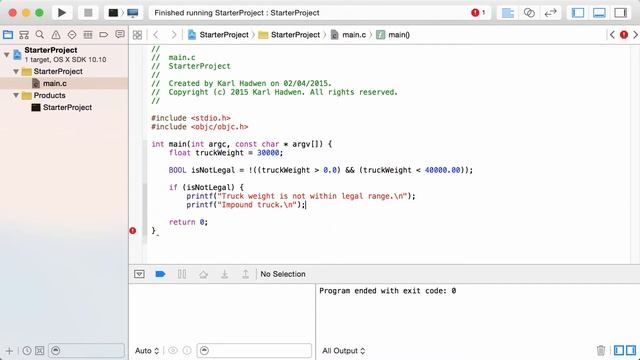Hide the debug area with the toggle
The height and width of the screenshot is (360, 640).
pos(139,274)
